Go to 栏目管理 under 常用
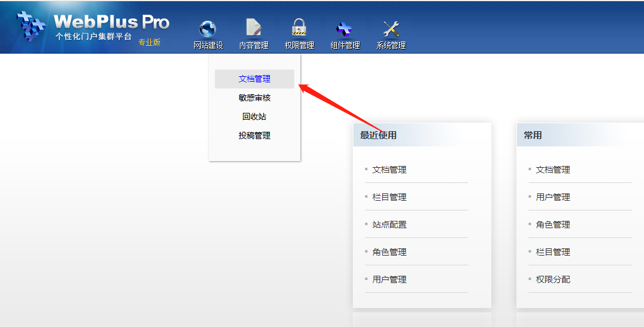 pos(553,252)
